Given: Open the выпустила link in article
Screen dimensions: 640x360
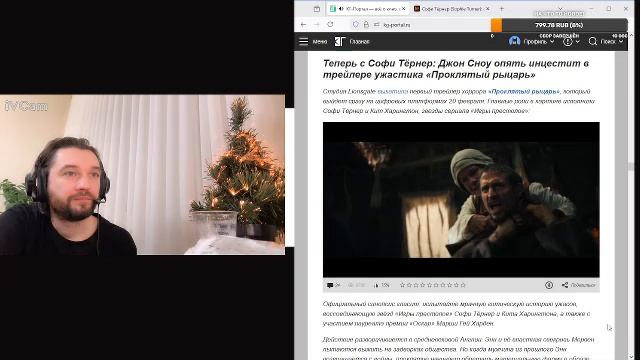Looking at the screenshot, I should click(392, 91).
